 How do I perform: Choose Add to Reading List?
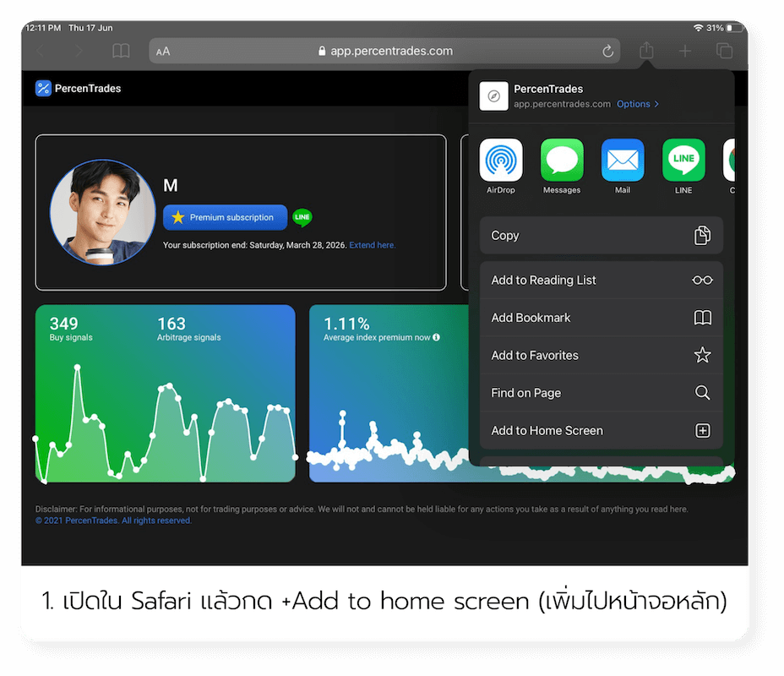click(x=602, y=280)
